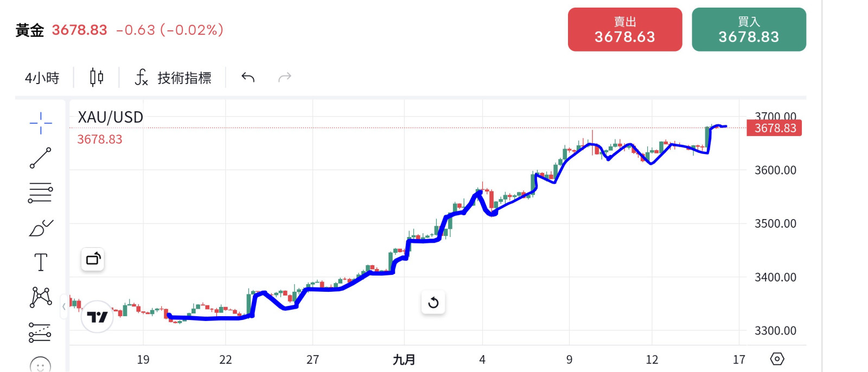Select the text annotation tool
868x372 pixels.
(41, 262)
